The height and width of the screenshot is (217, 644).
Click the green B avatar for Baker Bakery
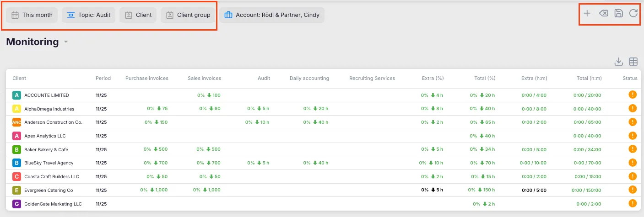click(17, 149)
